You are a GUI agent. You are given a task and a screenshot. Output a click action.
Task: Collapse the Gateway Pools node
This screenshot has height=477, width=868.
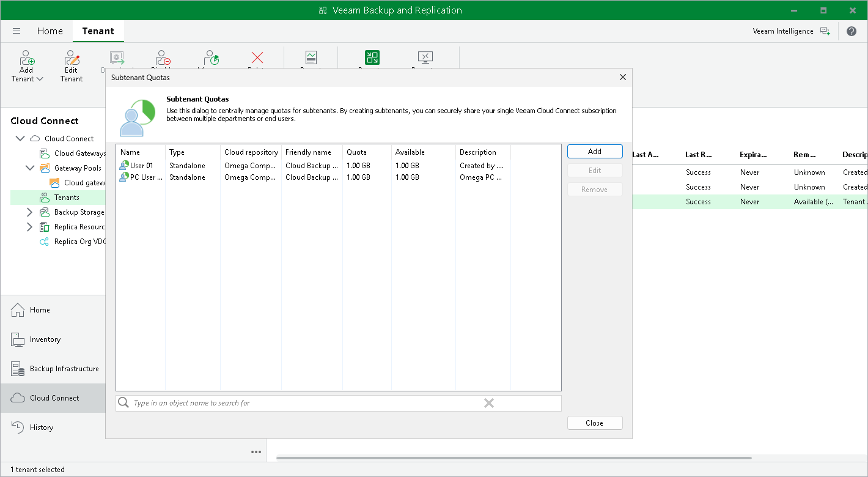29,168
